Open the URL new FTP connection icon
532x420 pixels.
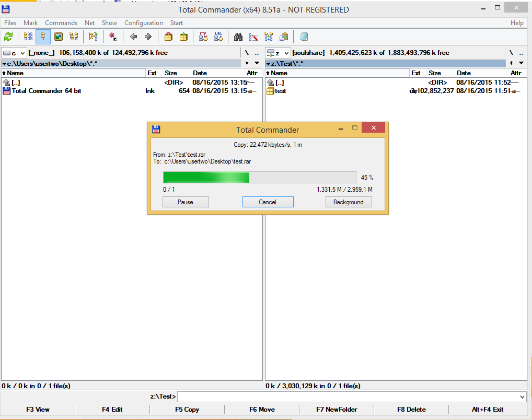pos(218,37)
